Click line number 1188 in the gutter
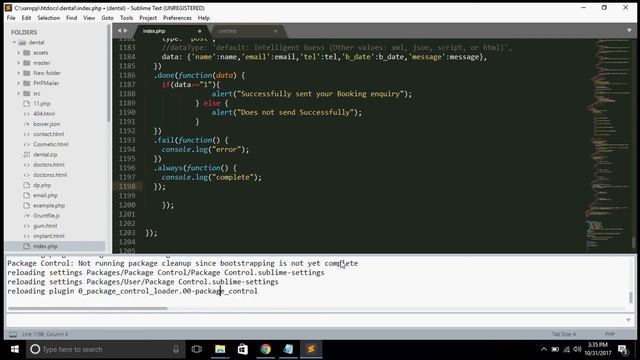This screenshot has height=360, width=640. [127, 94]
